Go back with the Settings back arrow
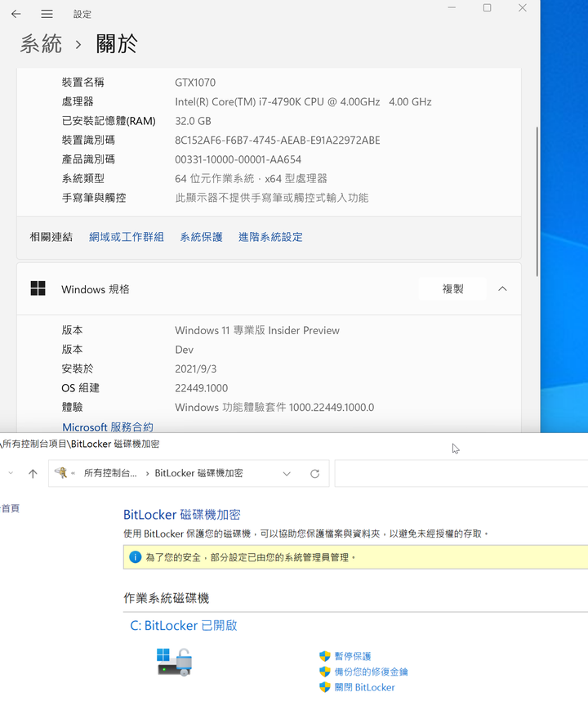The height and width of the screenshot is (719, 588). click(x=16, y=14)
